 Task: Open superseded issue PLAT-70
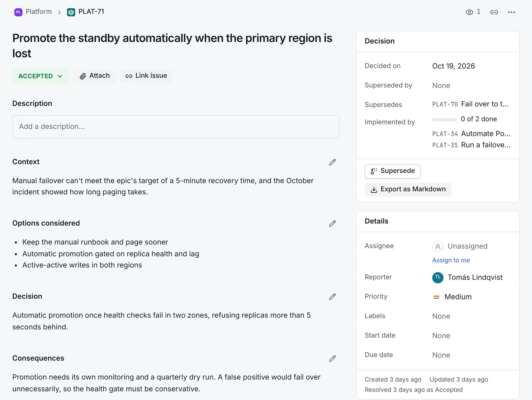(x=470, y=104)
